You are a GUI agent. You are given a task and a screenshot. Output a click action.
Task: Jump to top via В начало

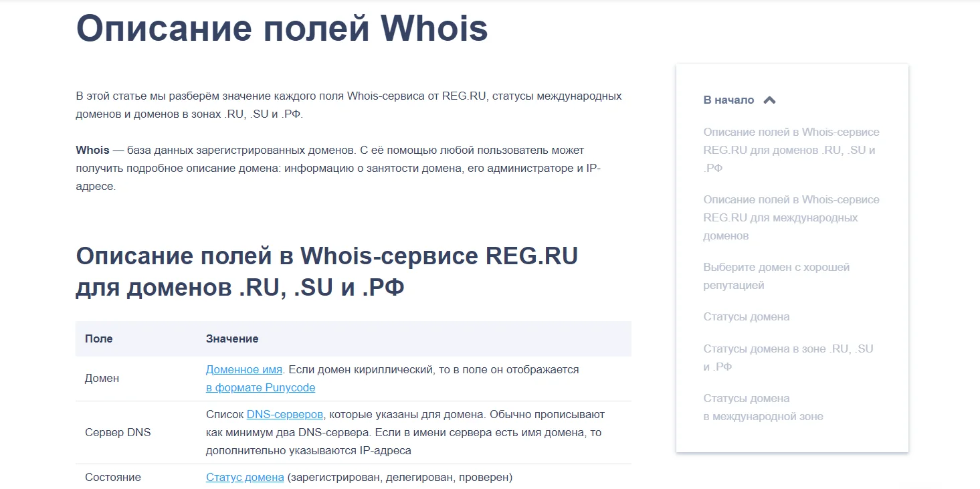728,100
